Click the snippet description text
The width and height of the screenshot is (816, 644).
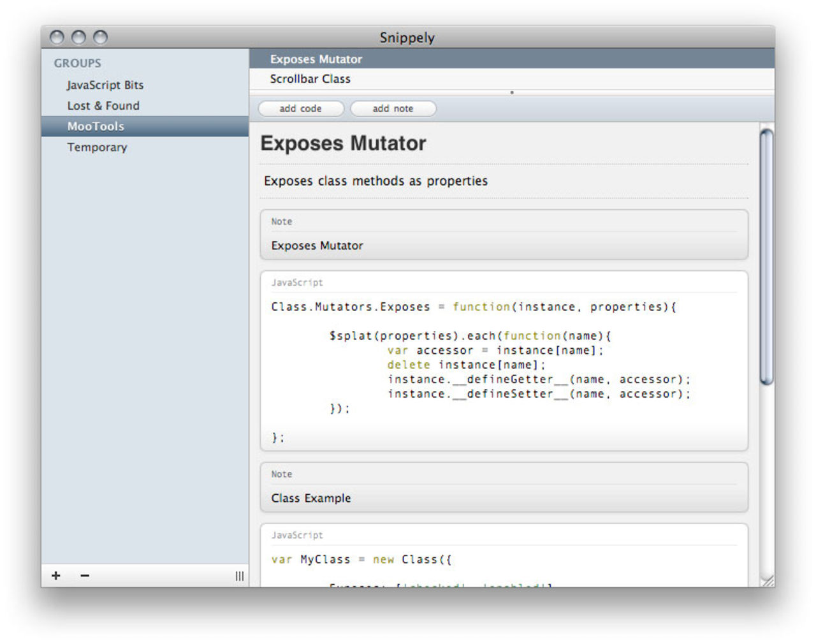point(375,181)
